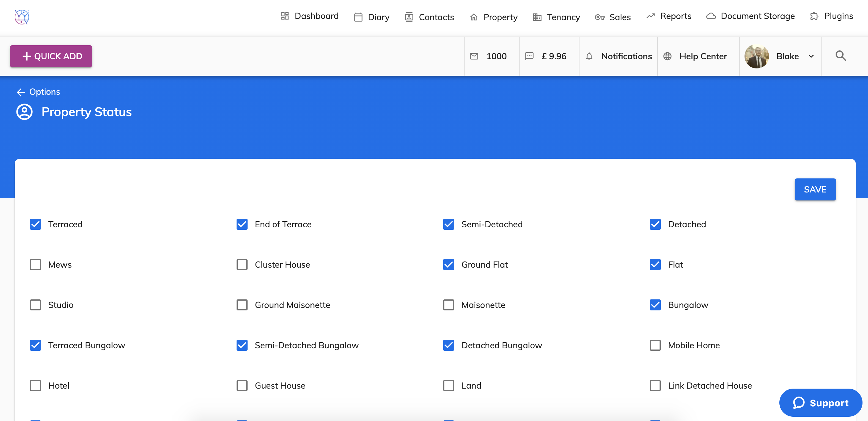The width and height of the screenshot is (868, 421).
Task: Click the Help Center globe icon
Action: tap(667, 56)
